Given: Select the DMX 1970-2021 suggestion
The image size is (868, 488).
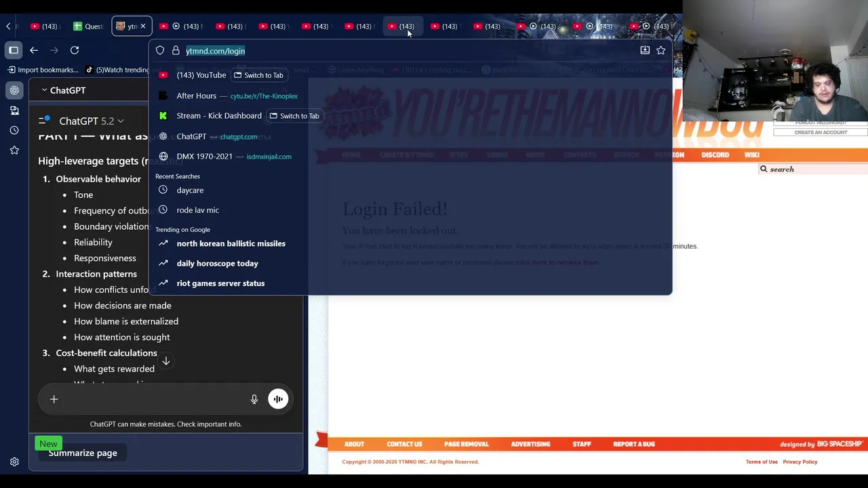Looking at the screenshot, I should click(410, 157).
